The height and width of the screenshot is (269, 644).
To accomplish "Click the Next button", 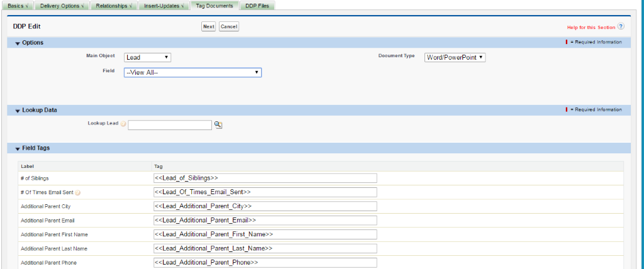I will pos(209,26).
